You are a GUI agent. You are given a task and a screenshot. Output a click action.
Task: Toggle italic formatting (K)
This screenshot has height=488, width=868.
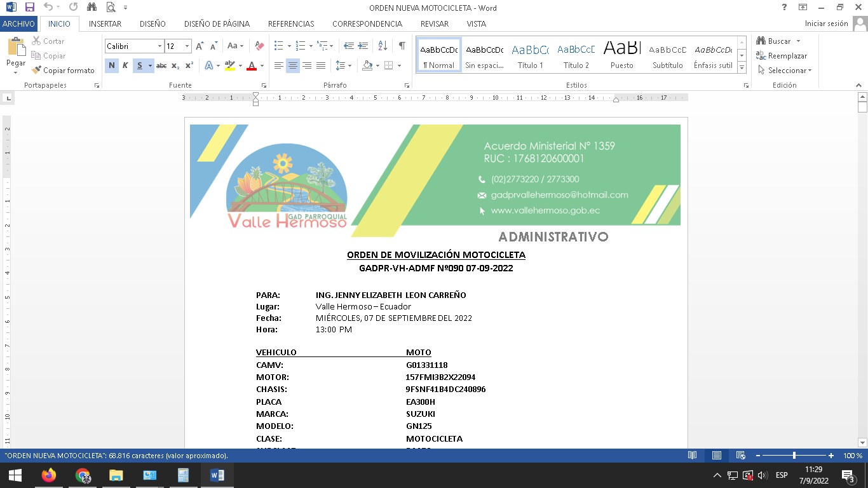point(125,65)
